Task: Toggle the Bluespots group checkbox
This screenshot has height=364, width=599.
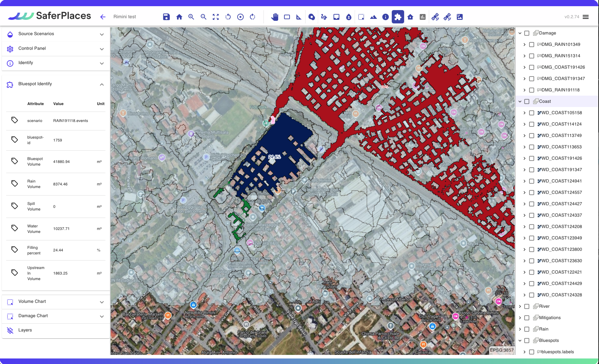Action: pos(527,341)
